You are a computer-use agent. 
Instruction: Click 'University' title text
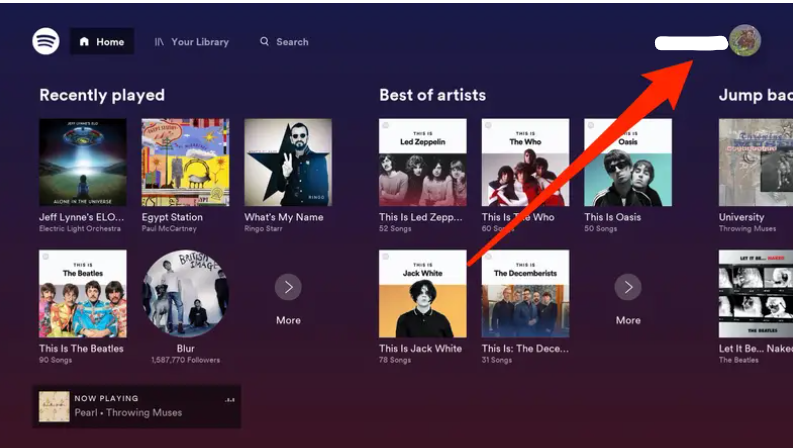click(741, 217)
